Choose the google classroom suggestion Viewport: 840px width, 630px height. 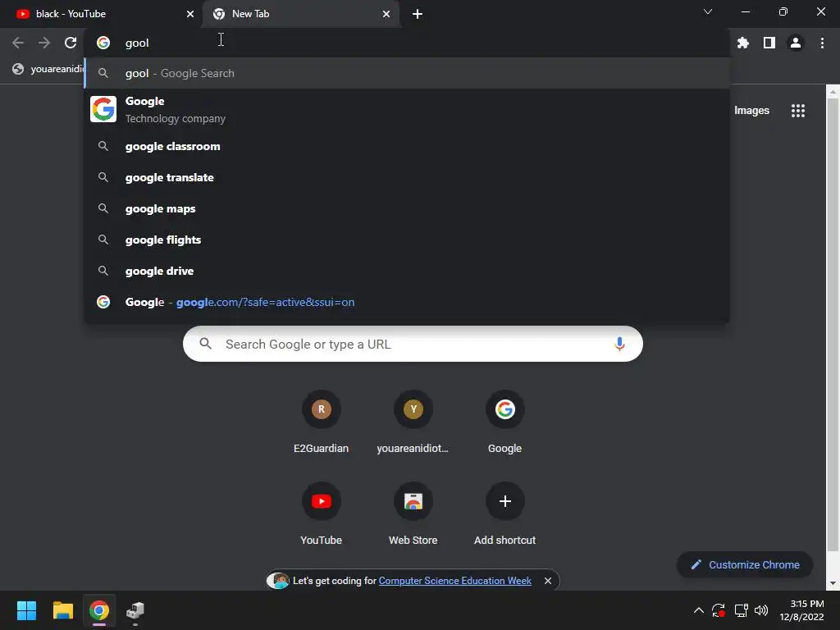point(407,146)
